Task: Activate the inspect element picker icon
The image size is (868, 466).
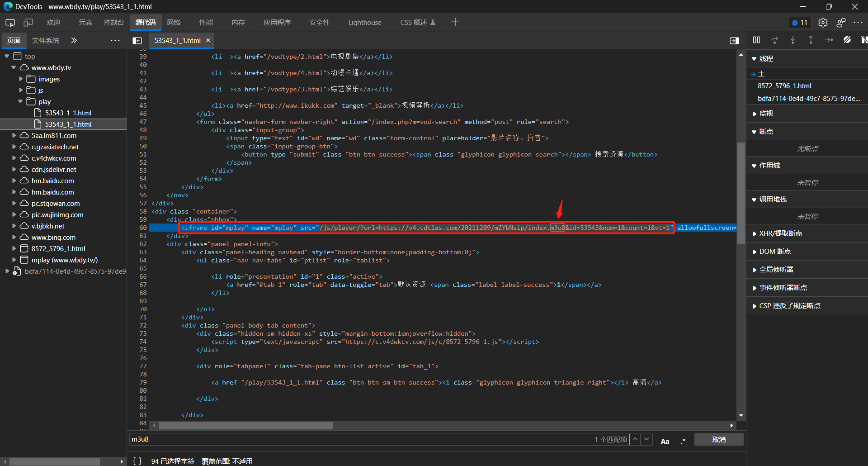Action: (10, 23)
